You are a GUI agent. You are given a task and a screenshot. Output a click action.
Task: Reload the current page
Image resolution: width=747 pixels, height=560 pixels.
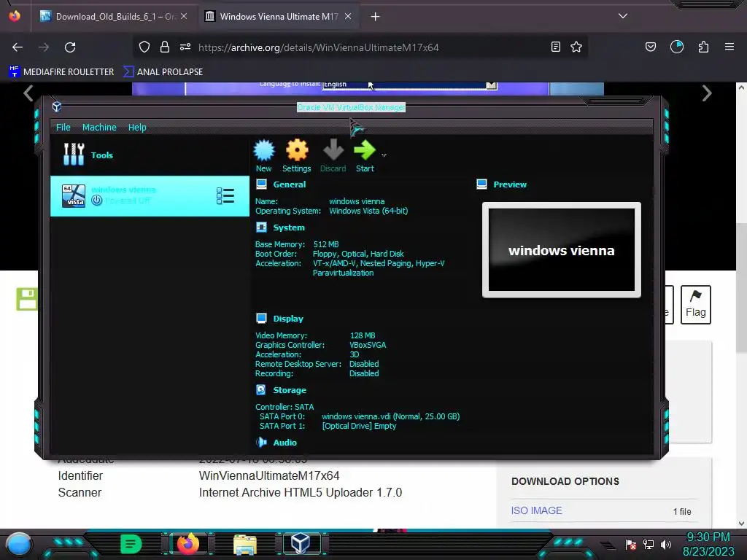click(x=70, y=47)
